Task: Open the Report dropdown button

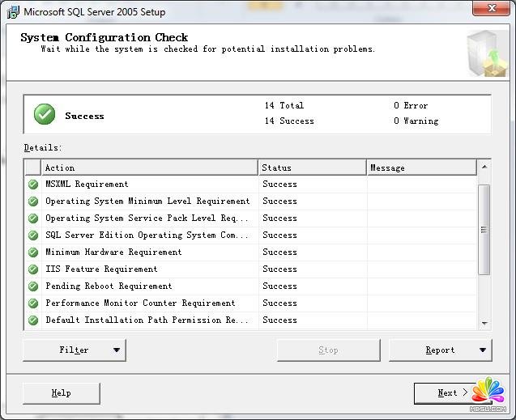Action: click(x=441, y=350)
